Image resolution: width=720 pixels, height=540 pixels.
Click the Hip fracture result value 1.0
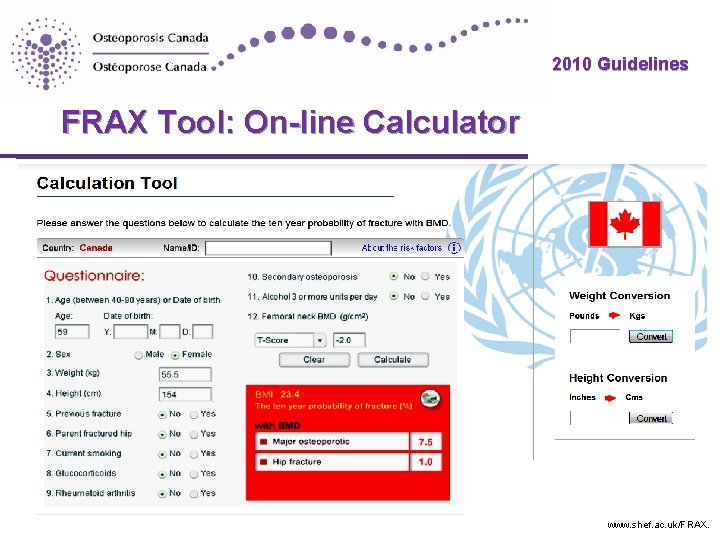426,462
